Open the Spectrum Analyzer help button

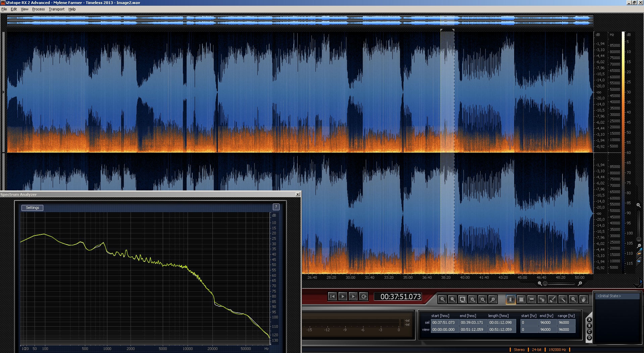point(276,207)
